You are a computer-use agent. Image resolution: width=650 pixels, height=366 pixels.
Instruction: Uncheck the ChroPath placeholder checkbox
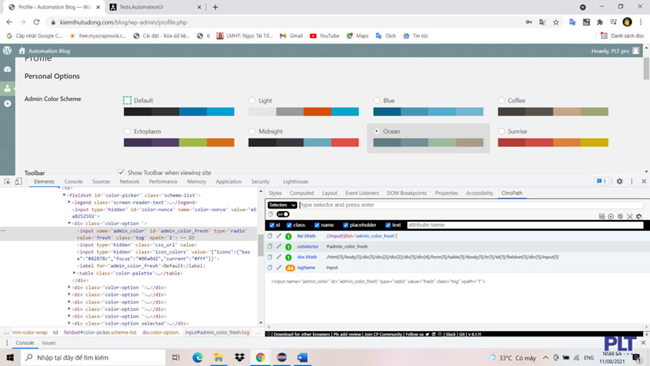tap(346, 225)
